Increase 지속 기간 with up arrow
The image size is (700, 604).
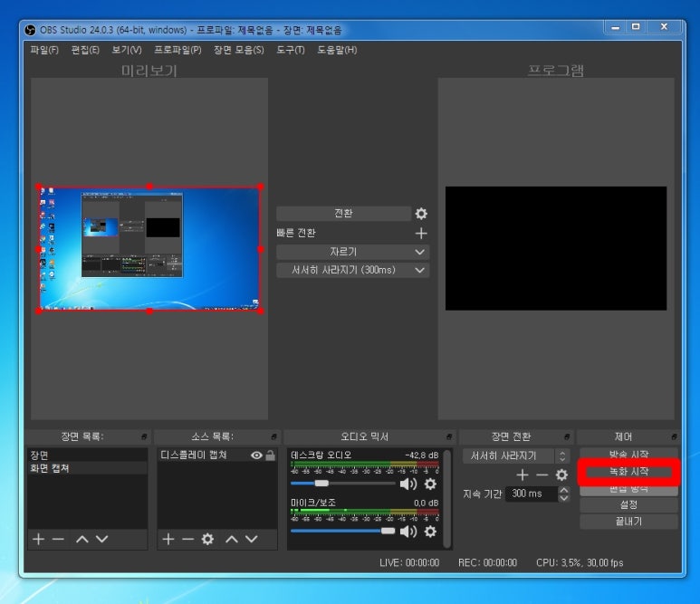[x=564, y=490]
